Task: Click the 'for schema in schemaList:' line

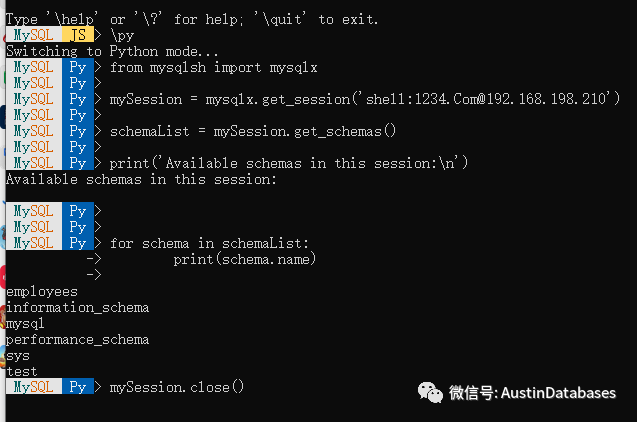Action: (209, 243)
